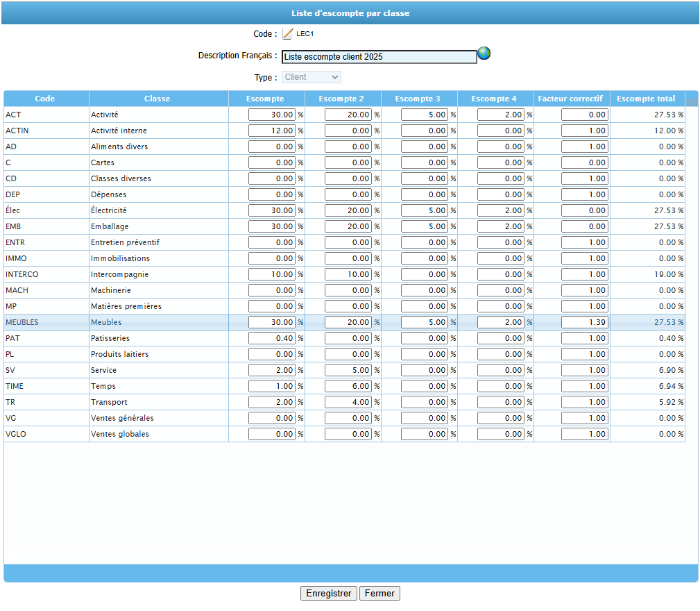The image size is (700, 611).
Task: Edit Facteur correctif for ENTR row
Action: (585, 242)
